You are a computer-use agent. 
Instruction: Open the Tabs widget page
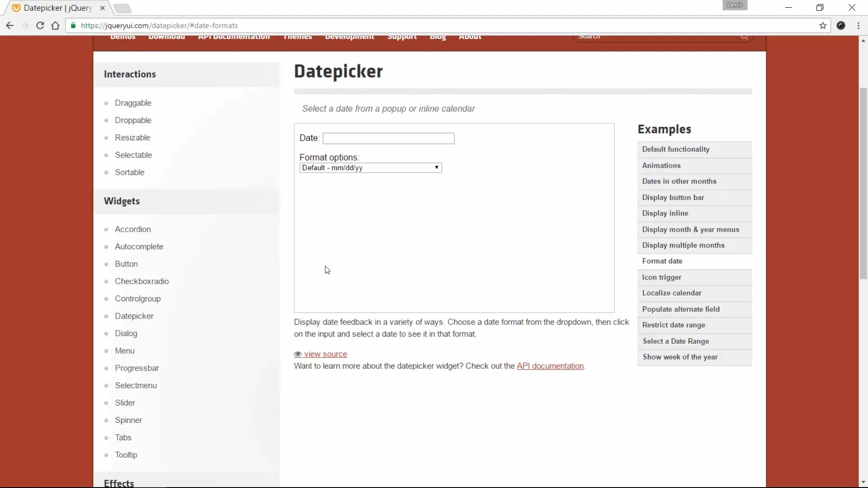pyautogui.click(x=123, y=437)
